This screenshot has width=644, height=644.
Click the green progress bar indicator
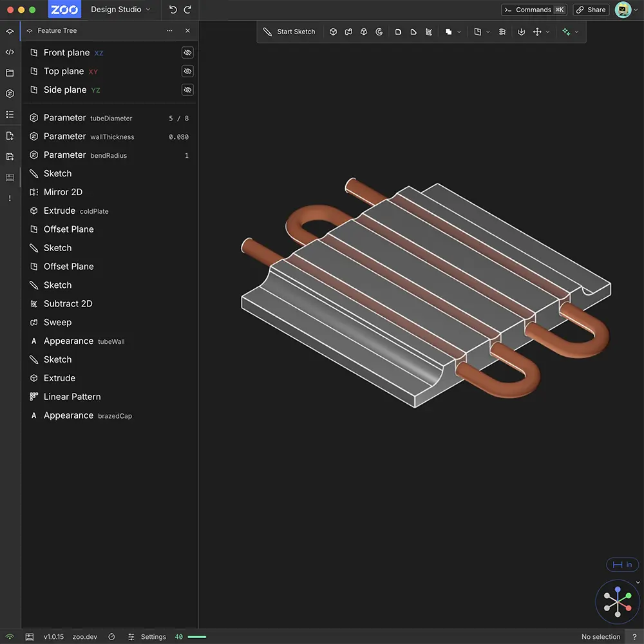point(196,637)
